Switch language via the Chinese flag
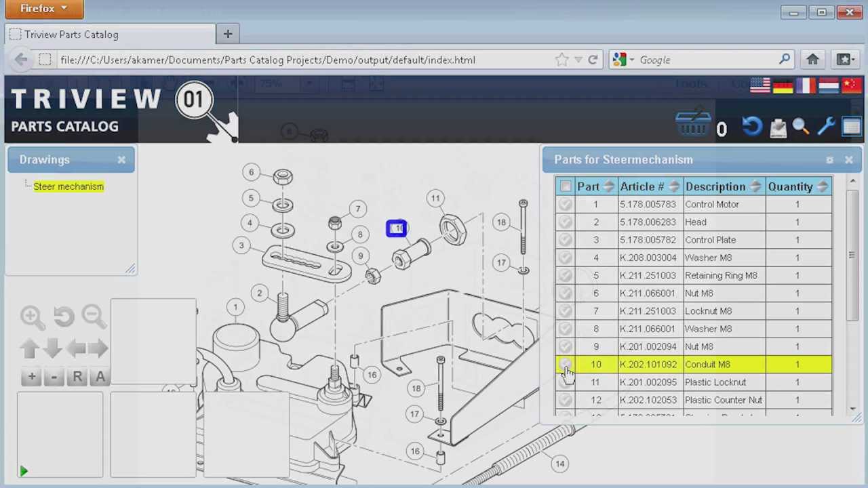Screen dimensions: 868x488 click(x=851, y=85)
